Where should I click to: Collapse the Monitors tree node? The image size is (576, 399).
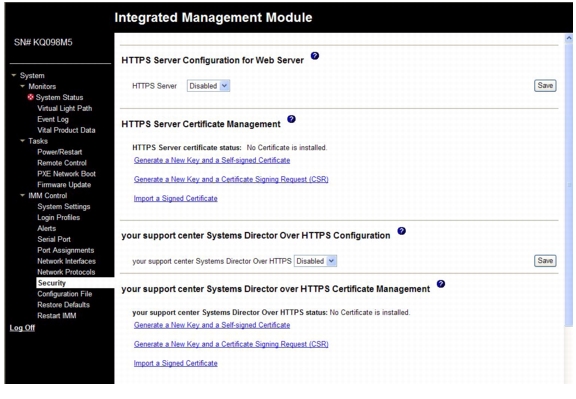22,86
